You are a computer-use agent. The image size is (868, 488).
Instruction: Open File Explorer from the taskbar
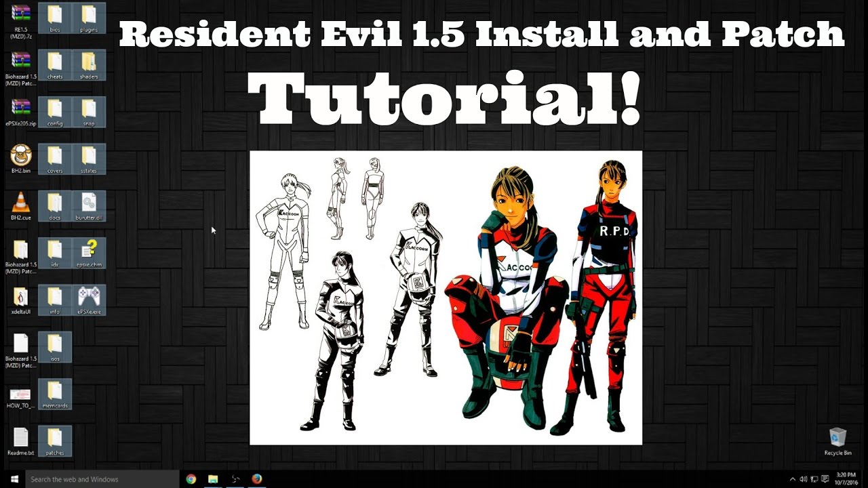(213, 479)
